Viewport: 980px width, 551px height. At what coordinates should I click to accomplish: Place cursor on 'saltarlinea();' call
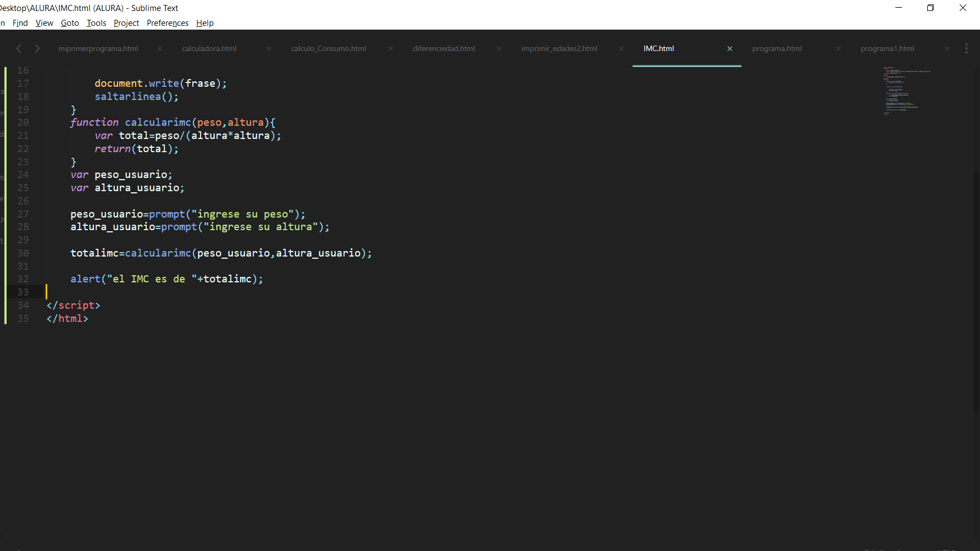pyautogui.click(x=136, y=97)
